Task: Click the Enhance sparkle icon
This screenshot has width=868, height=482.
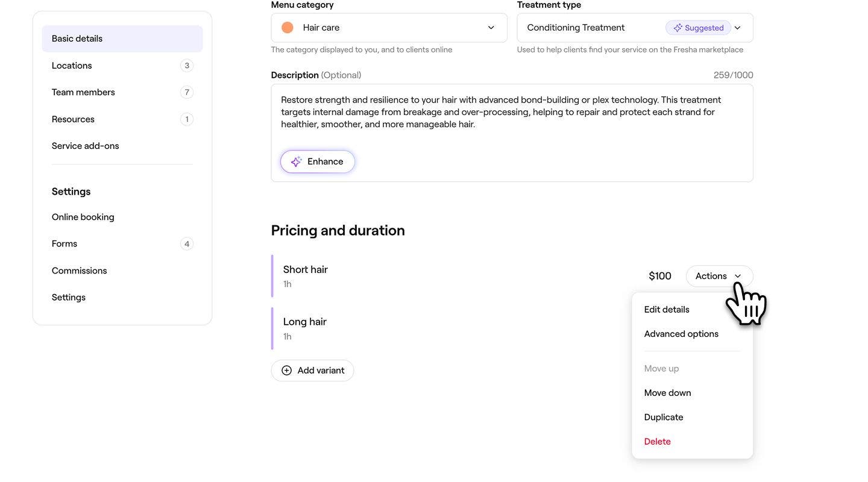Action: click(x=296, y=161)
